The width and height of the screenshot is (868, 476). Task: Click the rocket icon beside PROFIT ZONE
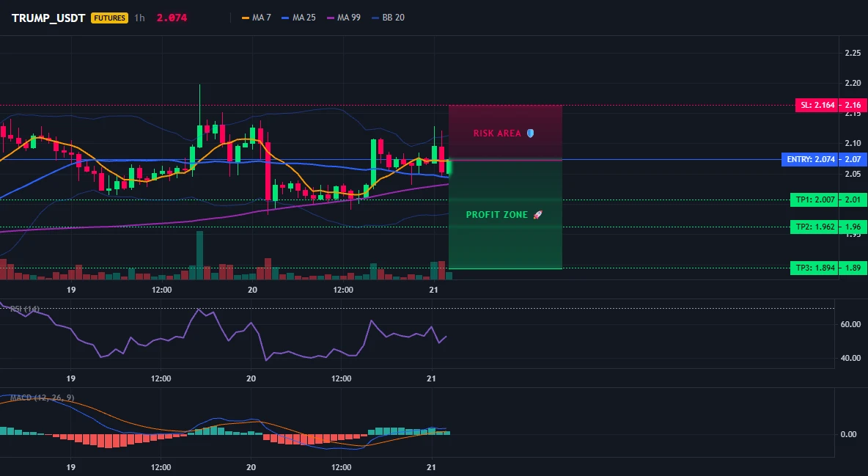click(x=537, y=215)
